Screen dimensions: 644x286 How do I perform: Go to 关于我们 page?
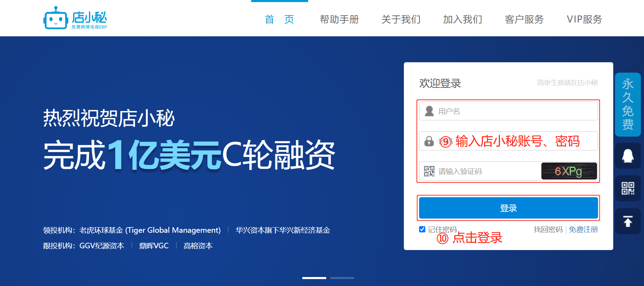[401, 19]
